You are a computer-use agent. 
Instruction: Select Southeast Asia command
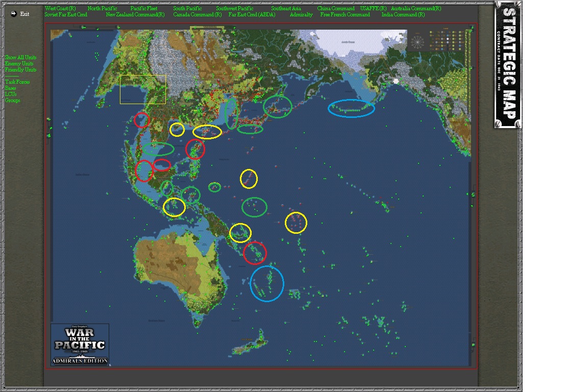click(x=286, y=8)
